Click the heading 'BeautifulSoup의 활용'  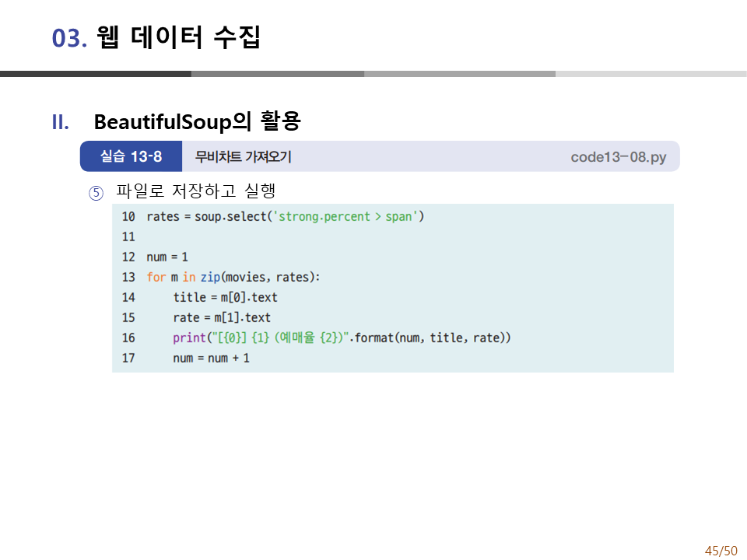197,121
